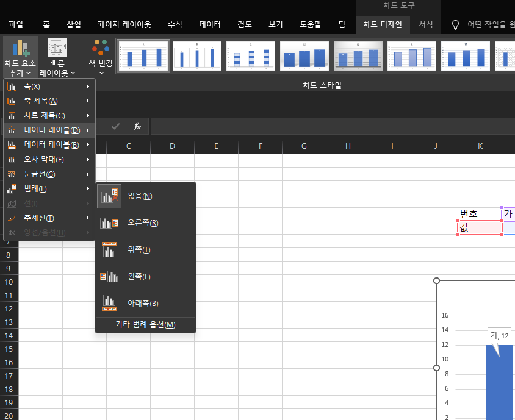Open the 빠른 레이아웃 gallery button
The image size is (515, 420).
tap(57, 57)
